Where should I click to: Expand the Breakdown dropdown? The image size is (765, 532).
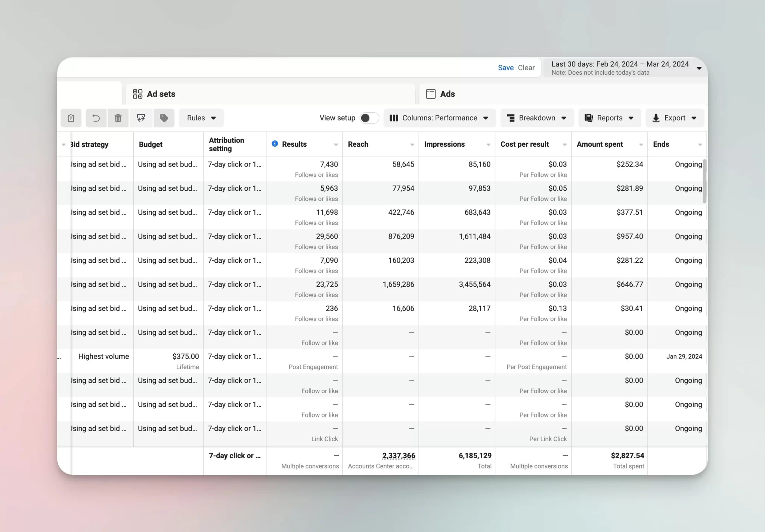point(537,118)
